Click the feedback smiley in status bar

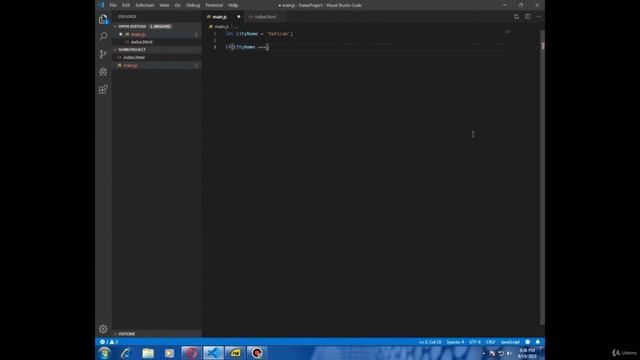[527, 342]
